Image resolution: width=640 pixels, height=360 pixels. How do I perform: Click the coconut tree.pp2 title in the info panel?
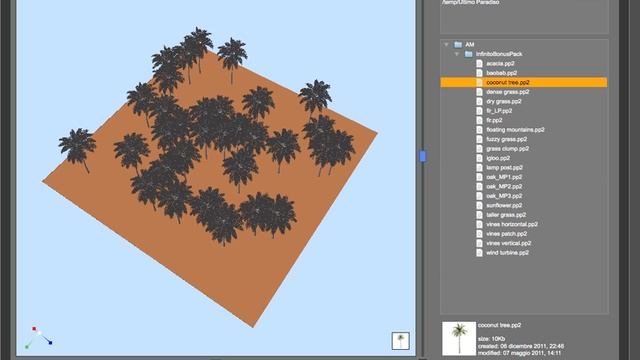coord(499,325)
